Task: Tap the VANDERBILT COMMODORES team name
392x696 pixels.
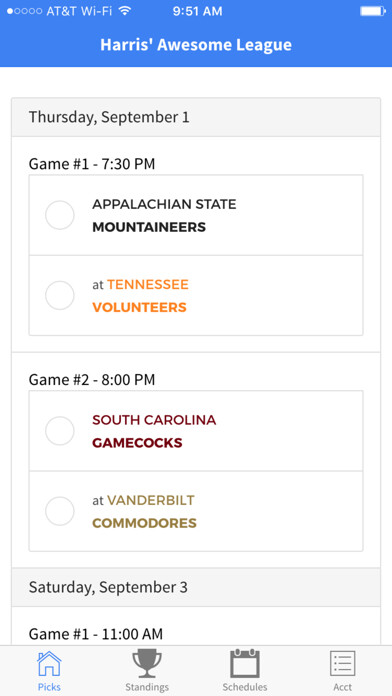Action: (x=144, y=511)
